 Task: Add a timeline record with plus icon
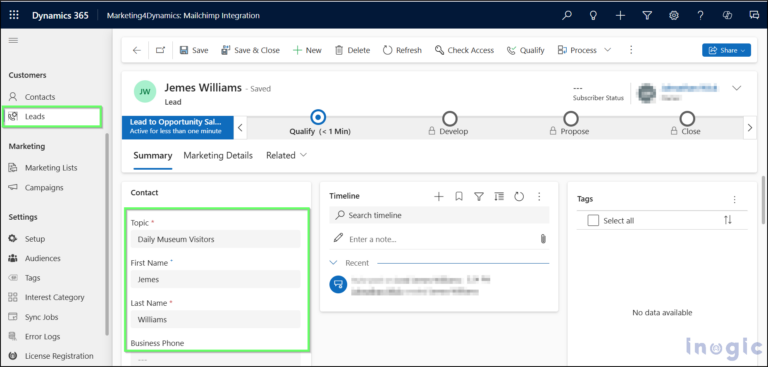[439, 196]
